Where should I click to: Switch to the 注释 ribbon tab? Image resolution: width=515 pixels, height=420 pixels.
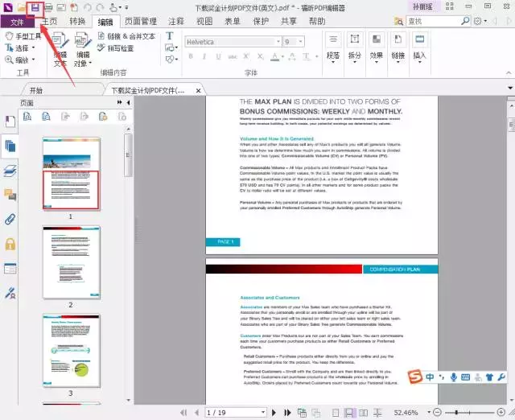coord(176,22)
